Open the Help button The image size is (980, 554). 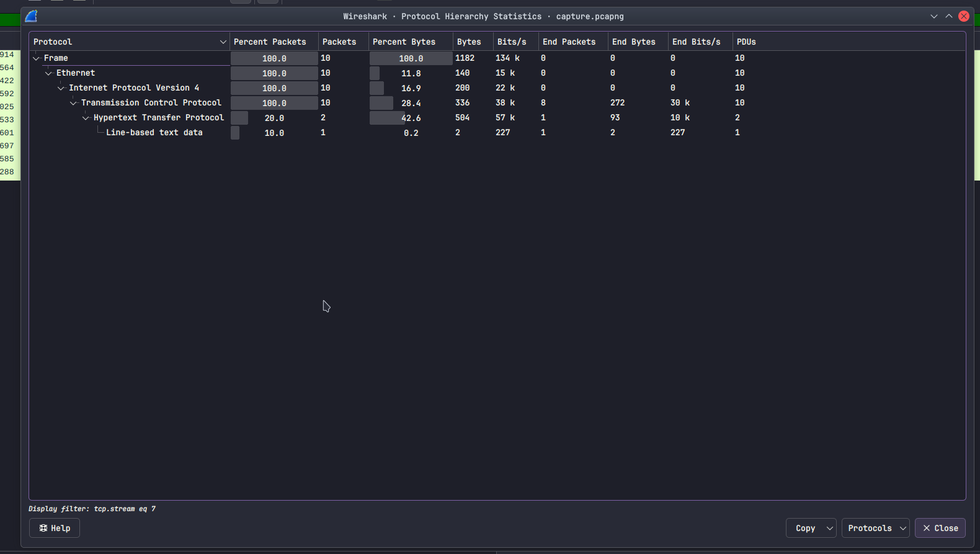[55, 528]
